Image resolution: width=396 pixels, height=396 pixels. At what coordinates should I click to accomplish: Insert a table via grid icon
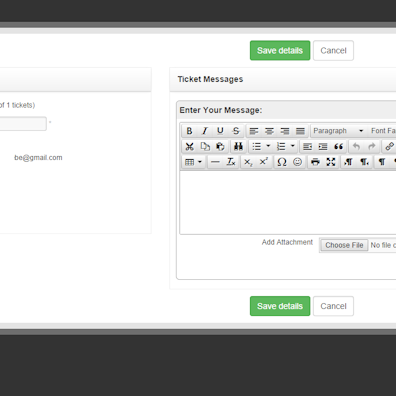pyautogui.click(x=189, y=162)
